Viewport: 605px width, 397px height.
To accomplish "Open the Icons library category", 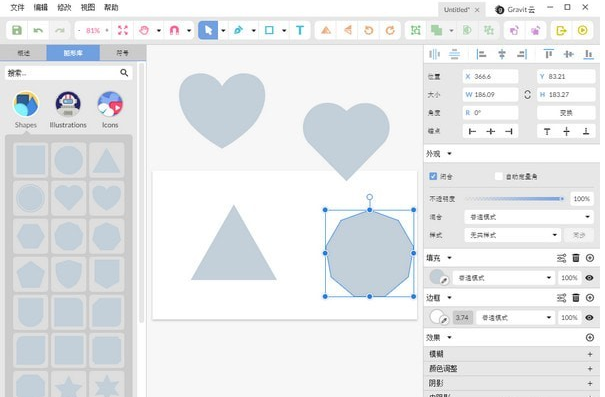I will coord(110,110).
